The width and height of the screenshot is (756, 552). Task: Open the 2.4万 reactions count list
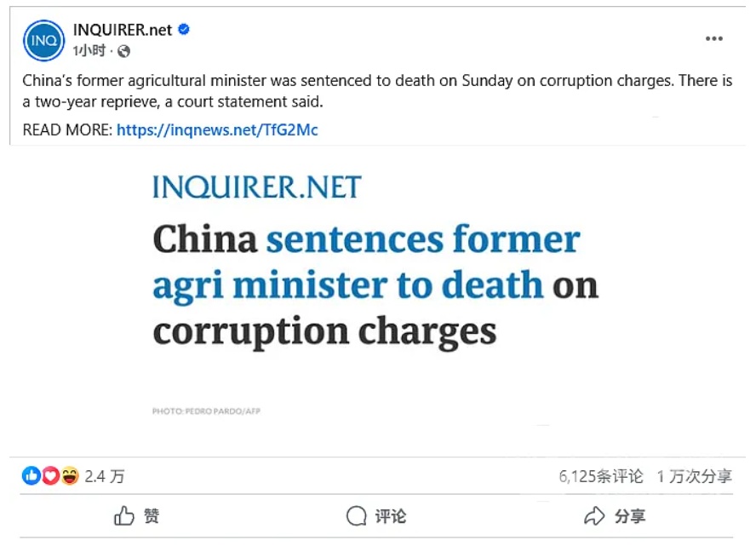[x=105, y=476]
